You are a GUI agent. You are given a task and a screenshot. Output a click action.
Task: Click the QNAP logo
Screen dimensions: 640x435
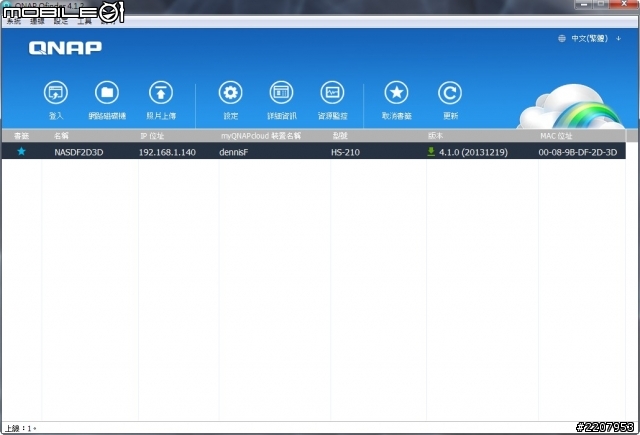[x=65, y=48]
